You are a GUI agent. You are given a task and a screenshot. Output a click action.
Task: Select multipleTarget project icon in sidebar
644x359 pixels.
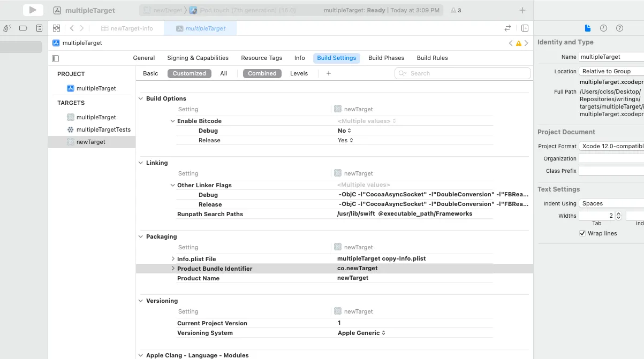coord(70,88)
